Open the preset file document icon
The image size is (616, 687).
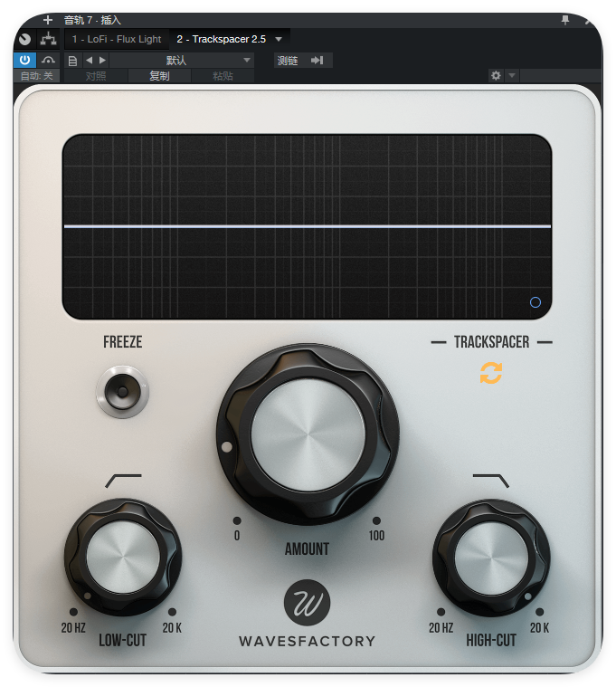coord(72,61)
